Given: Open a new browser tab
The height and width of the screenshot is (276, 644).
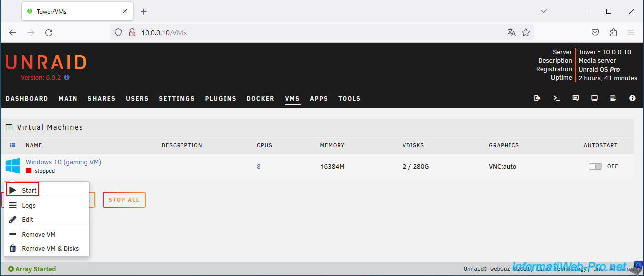Looking at the screenshot, I should coord(144,11).
